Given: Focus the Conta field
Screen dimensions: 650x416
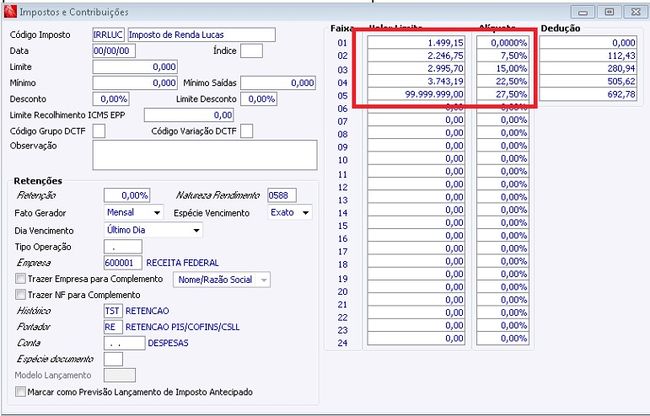Looking at the screenshot, I should click(x=124, y=343).
